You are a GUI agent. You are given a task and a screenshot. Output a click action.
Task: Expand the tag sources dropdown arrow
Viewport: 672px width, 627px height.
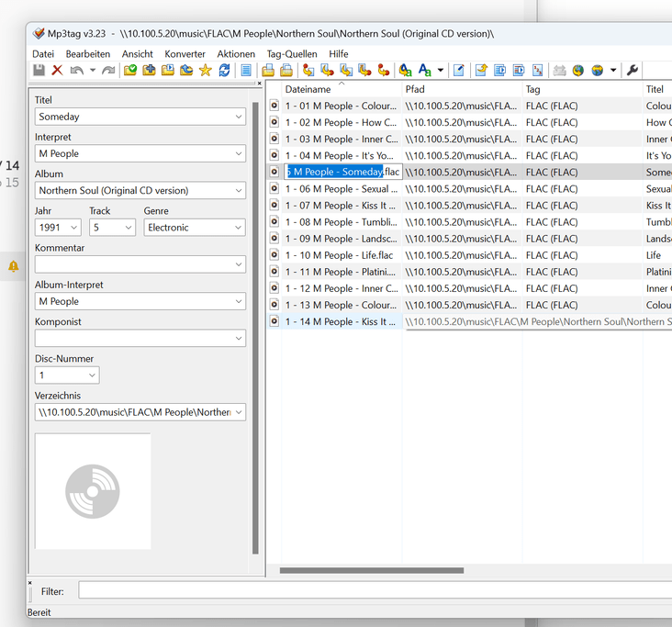click(x=613, y=70)
